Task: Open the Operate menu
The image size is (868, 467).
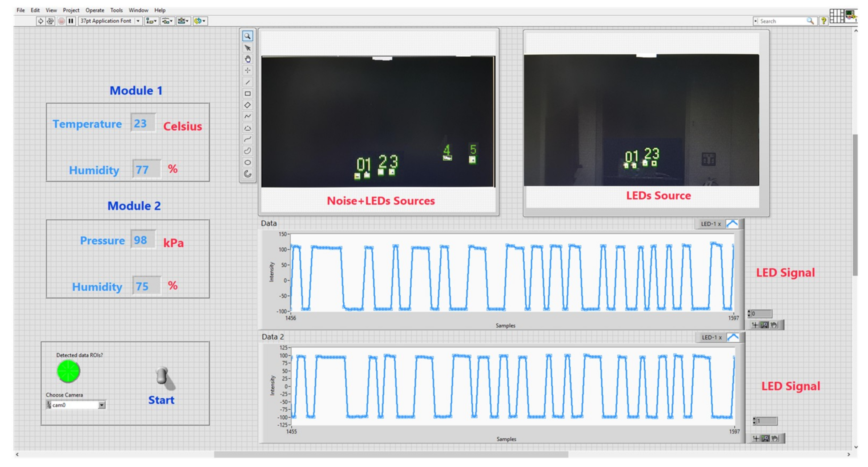Action: point(95,10)
